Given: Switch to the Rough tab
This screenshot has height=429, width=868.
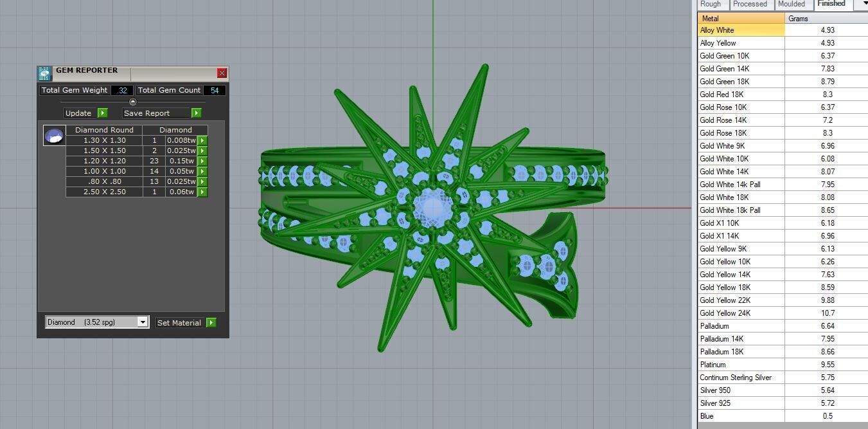Looking at the screenshot, I should [x=713, y=5].
